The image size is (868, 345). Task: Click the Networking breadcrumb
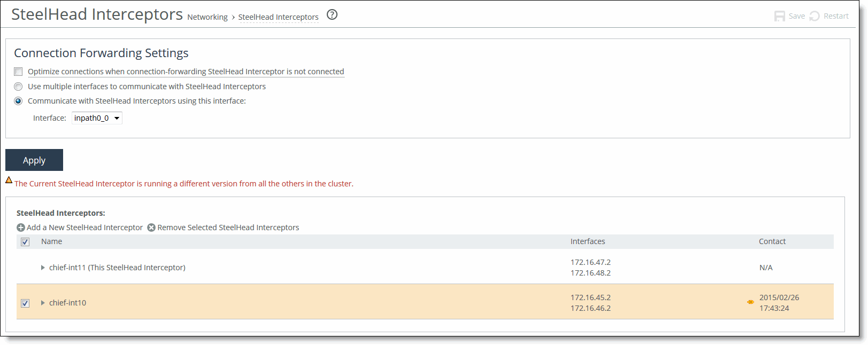tap(208, 17)
